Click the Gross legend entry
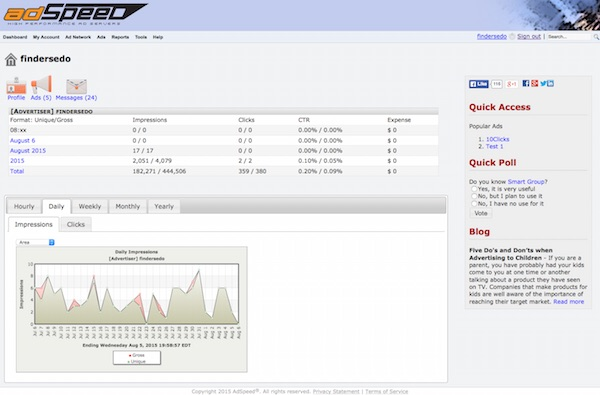 click(136, 355)
